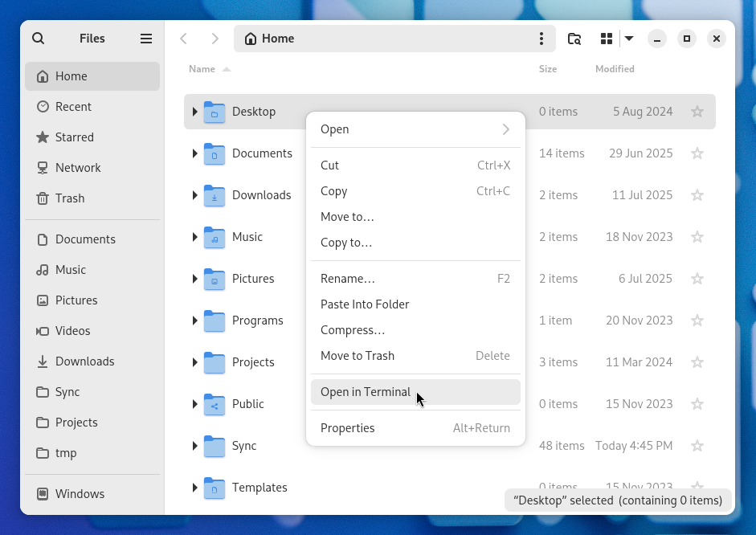756x535 pixels.
Task: Open Trash in the sidebar
Action: (x=92, y=198)
